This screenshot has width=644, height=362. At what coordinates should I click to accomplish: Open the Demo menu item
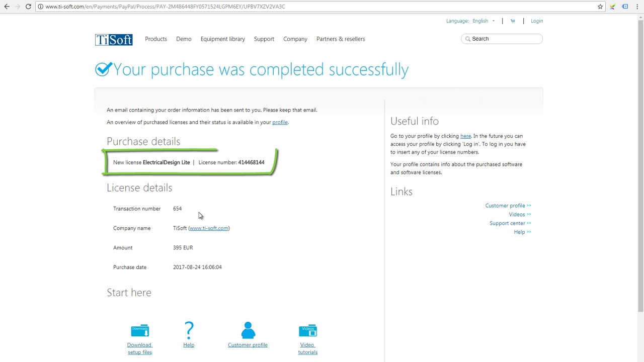(x=184, y=39)
